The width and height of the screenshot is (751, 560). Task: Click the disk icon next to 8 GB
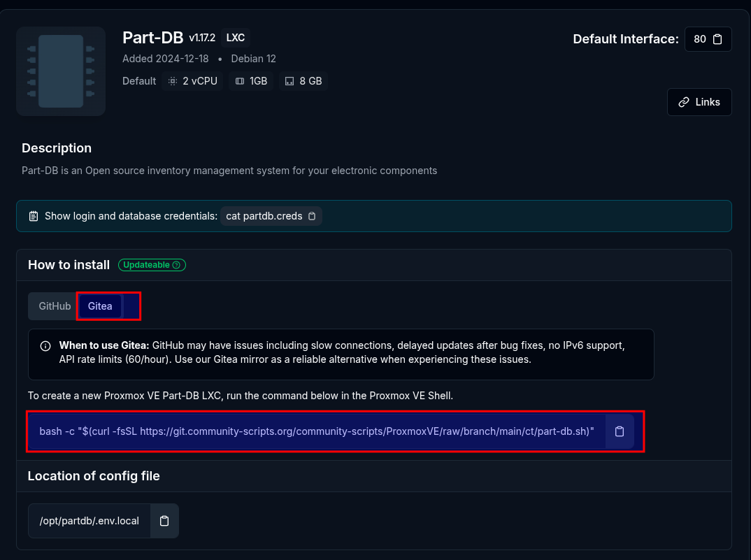[289, 81]
